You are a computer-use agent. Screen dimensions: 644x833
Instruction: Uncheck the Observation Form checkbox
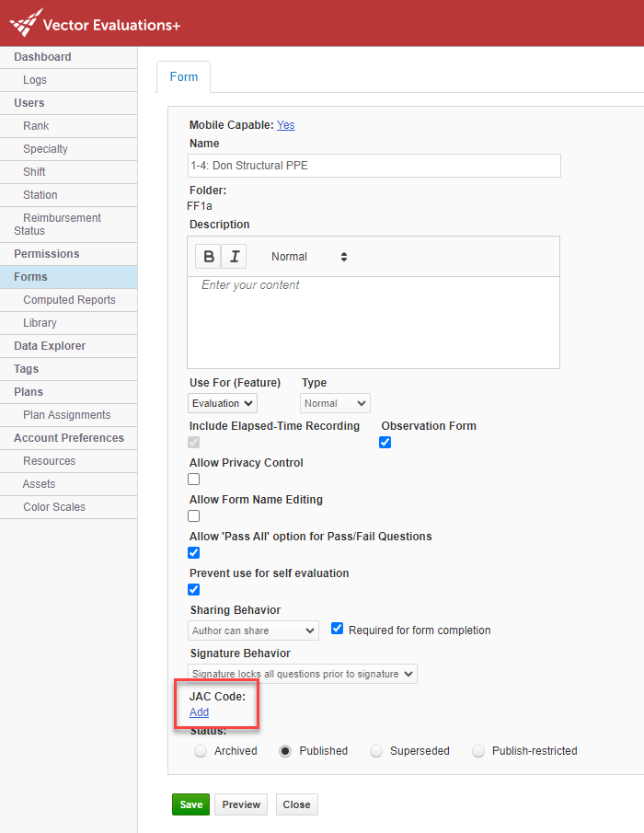[385, 442]
